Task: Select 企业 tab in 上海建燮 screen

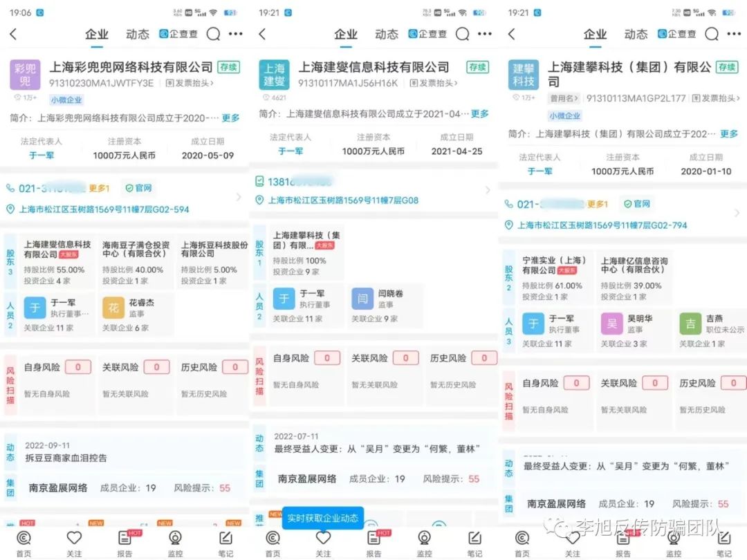Action: point(346,35)
